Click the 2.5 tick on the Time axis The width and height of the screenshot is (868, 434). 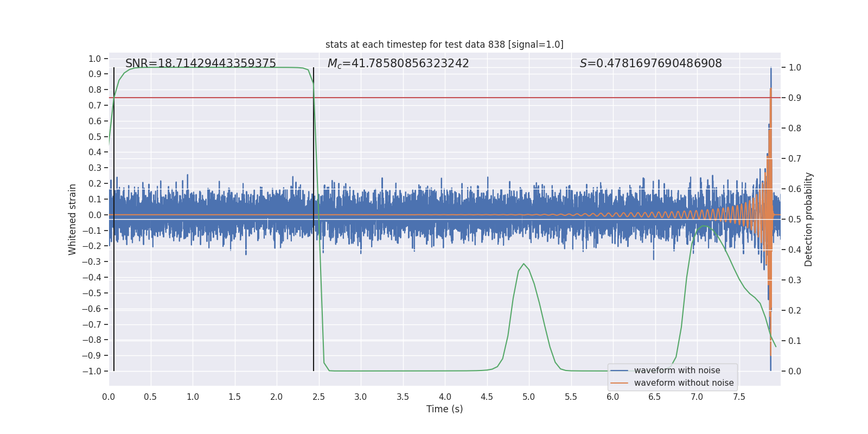318,397
